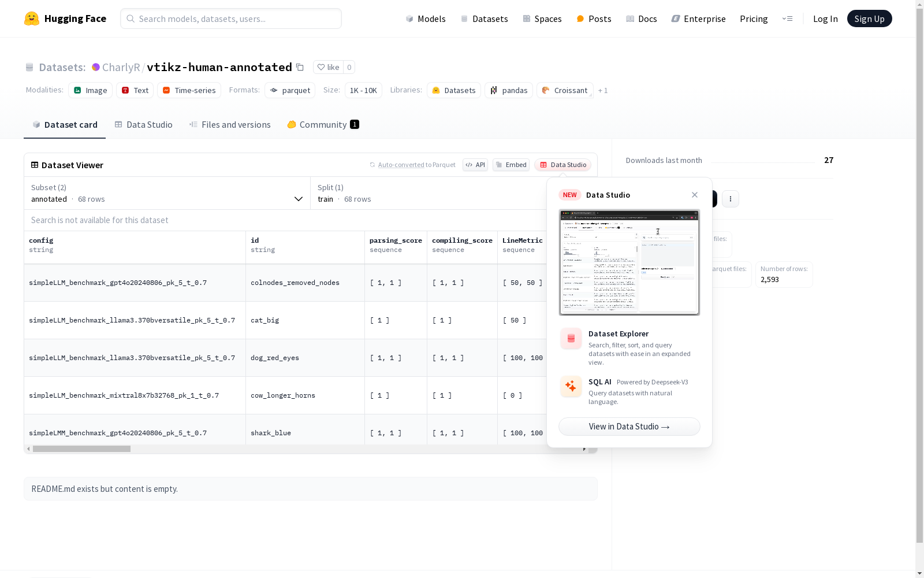Select the pandas library tag
The width and height of the screenshot is (924, 578).
point(509,90)
